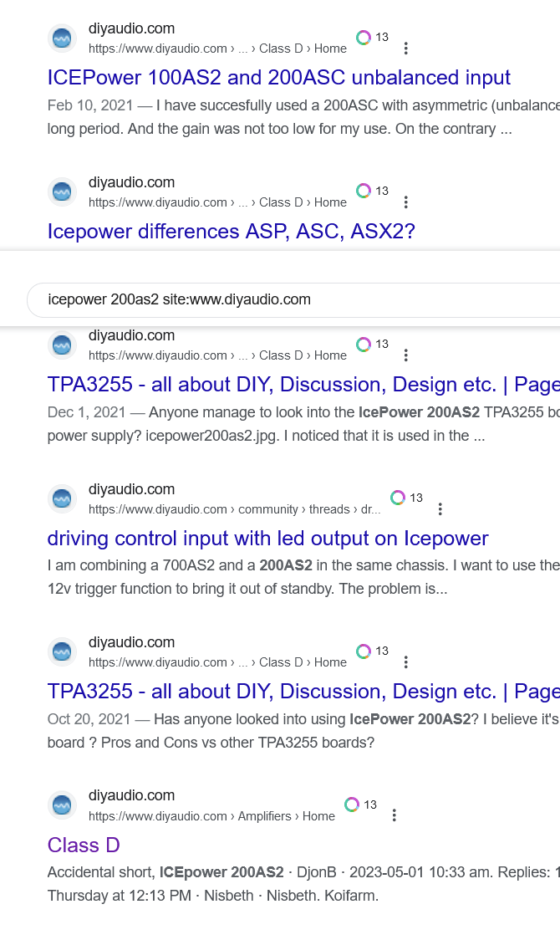Click snippet starting 'Feb 10, 2021 — I have succesfully'

point(303,117)
